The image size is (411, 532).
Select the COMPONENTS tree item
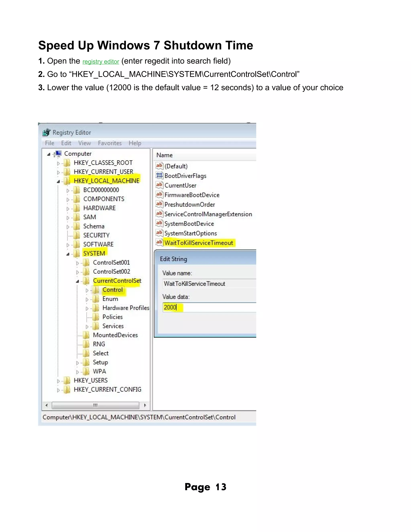104,199
